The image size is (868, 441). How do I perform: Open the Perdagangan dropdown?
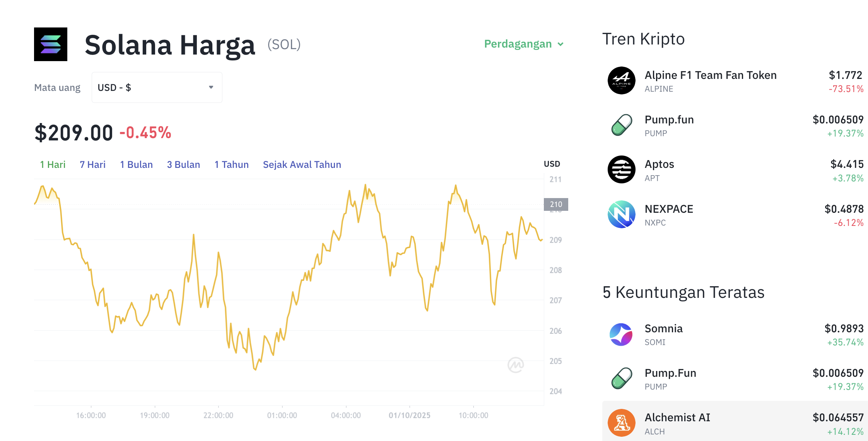click(524, 44)
